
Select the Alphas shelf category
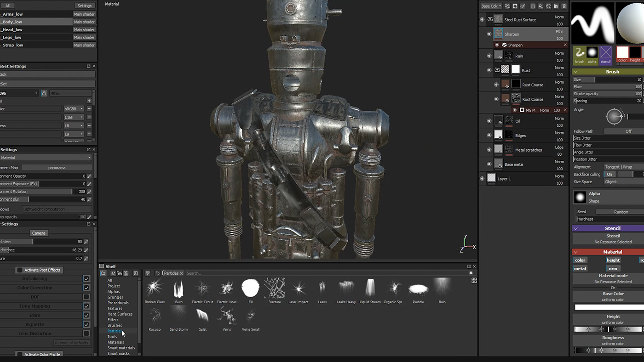click(114, 292)
